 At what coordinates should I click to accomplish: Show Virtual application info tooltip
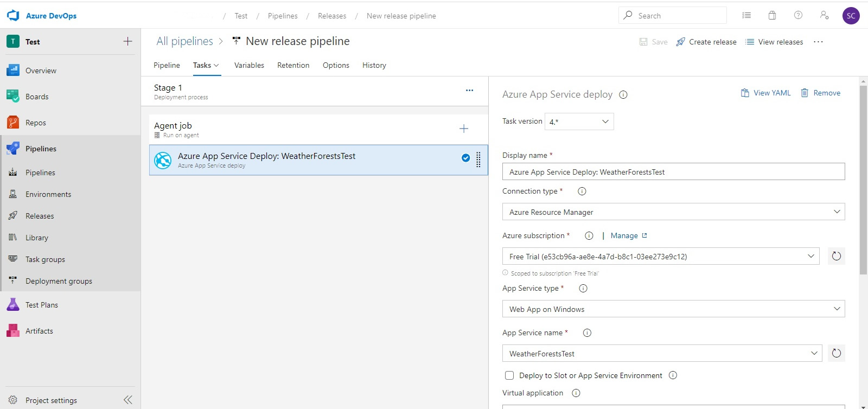tap(576, 393)
